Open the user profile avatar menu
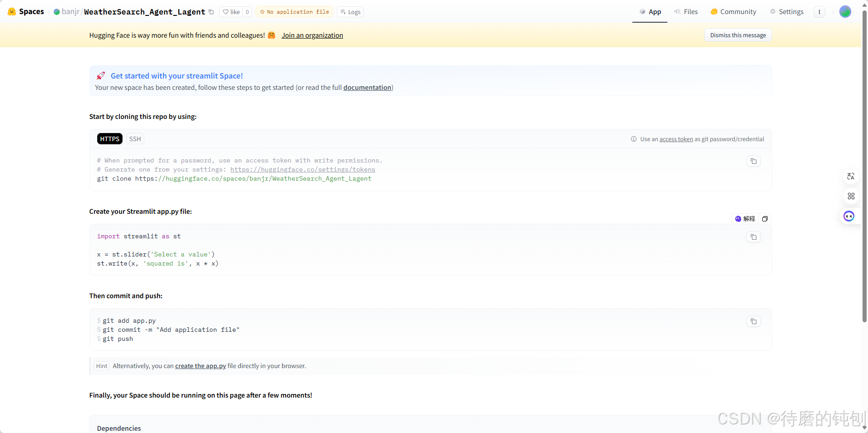Image resolution: width=868 pixels, height=433 pixels. pyautogui.click(x=845, y=12)
